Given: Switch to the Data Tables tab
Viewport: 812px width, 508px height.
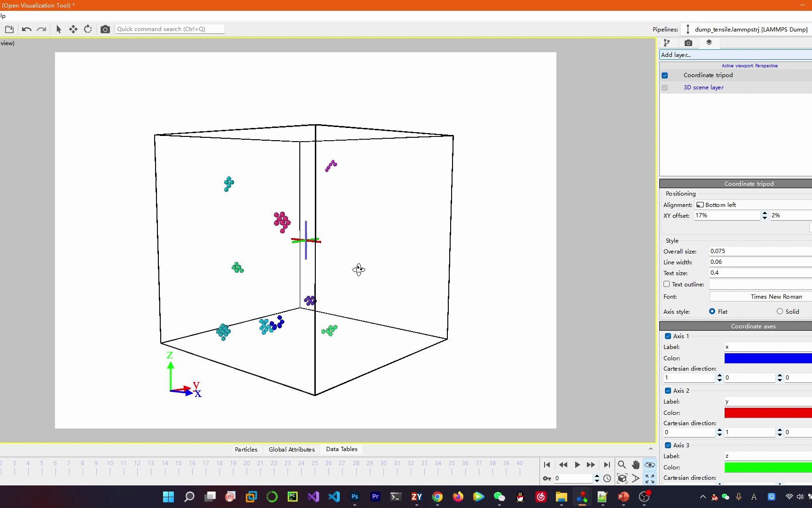Looking at the screenshot, I should pyautogui.click(x=342, y=449).
